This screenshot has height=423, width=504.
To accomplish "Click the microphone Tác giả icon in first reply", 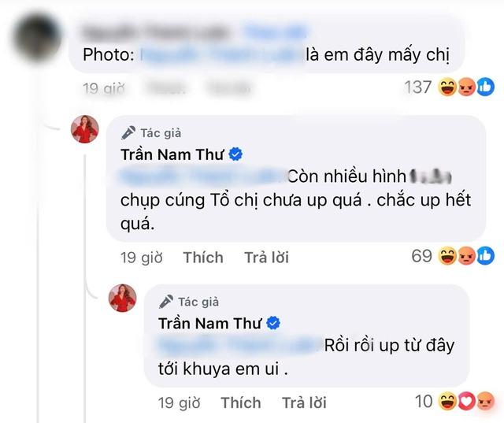I will [x=128, y=133].
